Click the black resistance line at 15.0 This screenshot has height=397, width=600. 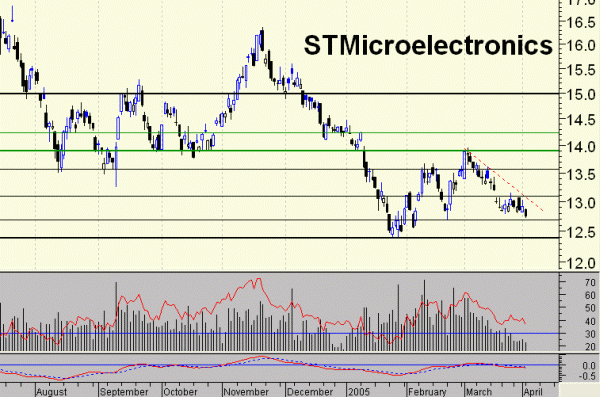click(x=279, y=93)
